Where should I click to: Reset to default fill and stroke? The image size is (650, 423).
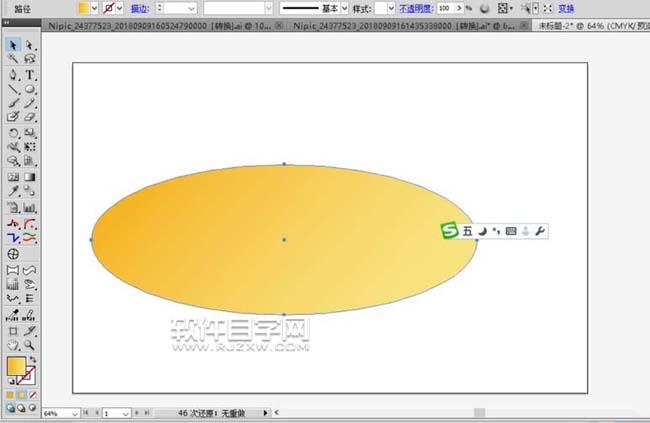[11, 381]
